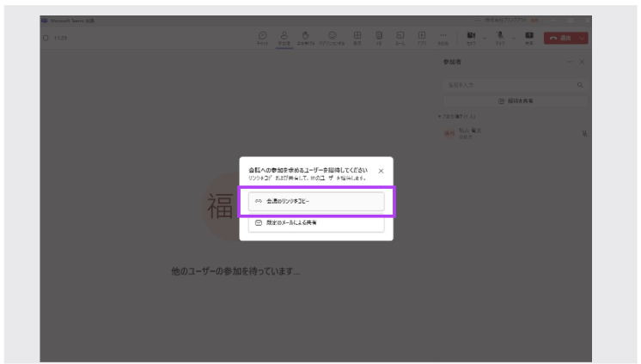Click the red Leave (退出) button
This screenshot has width=641, height=364.
(560, 38)
